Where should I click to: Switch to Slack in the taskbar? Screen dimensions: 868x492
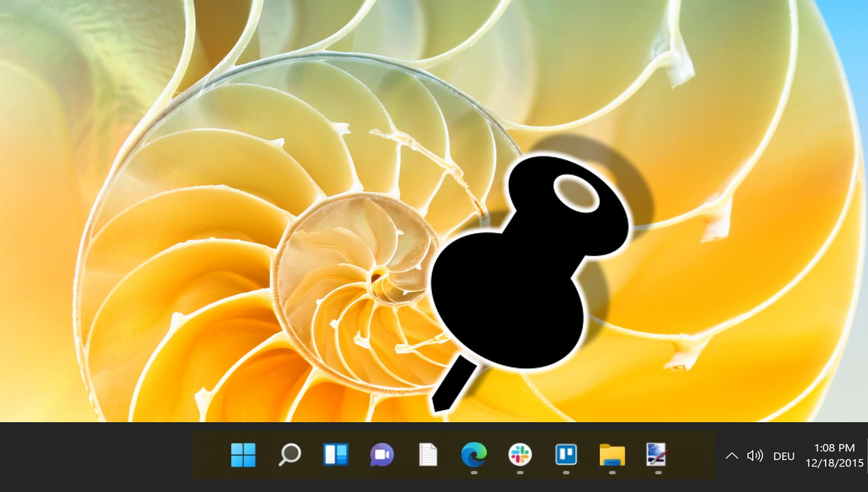(520, 455)
